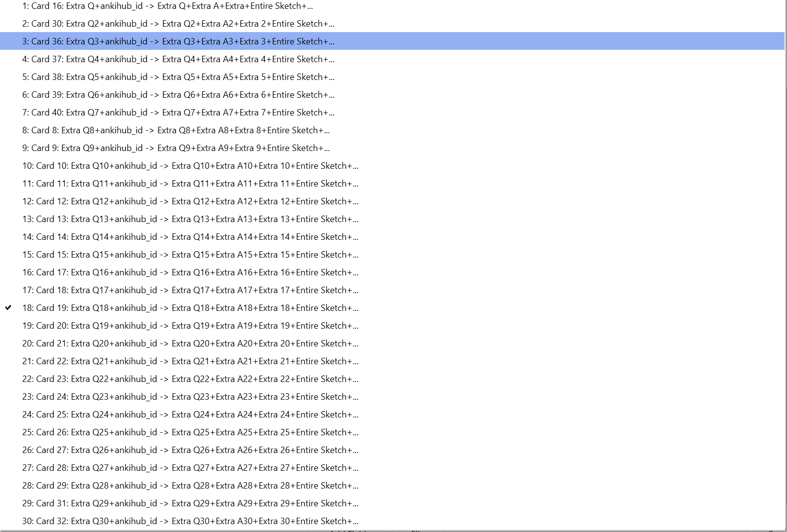Select card type 1: Card 16 Extra Q
Screen dimensions: 787x532
[167, 6]
